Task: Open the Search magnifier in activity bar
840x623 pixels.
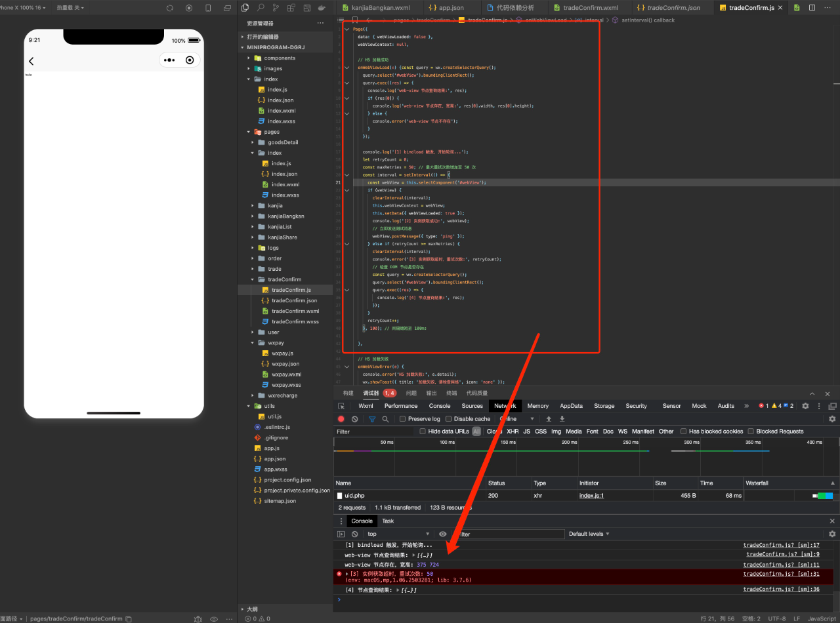Action: 261,8
